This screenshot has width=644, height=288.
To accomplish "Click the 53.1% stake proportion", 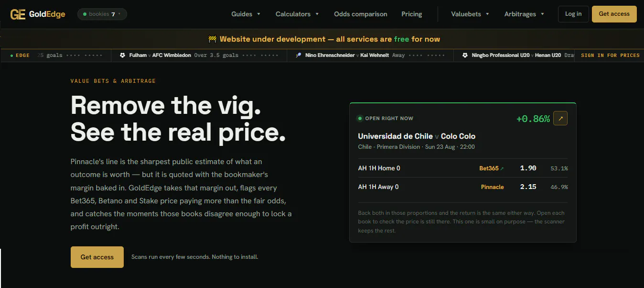I will (559, 168).
